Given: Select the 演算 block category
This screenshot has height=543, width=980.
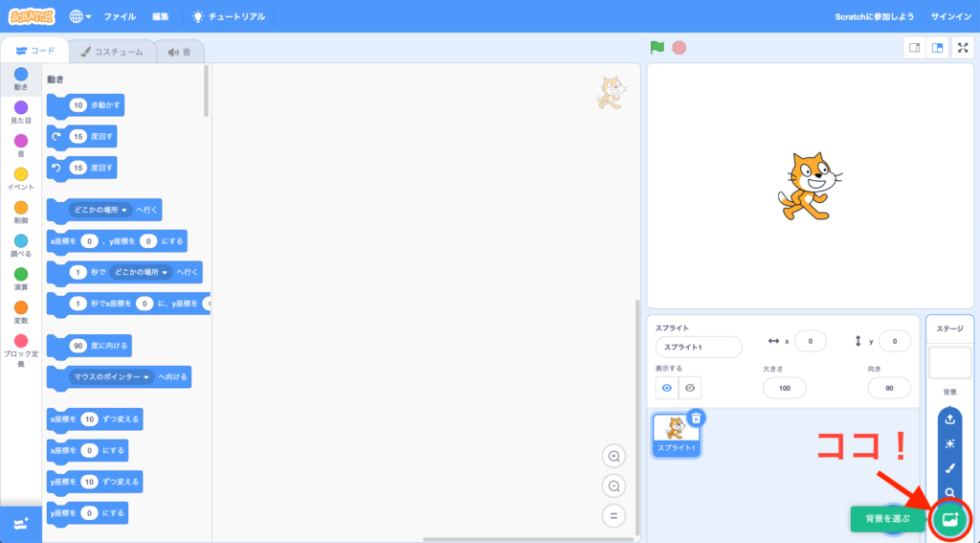Looking at the screenshot, I should click(x=21, y=279).
